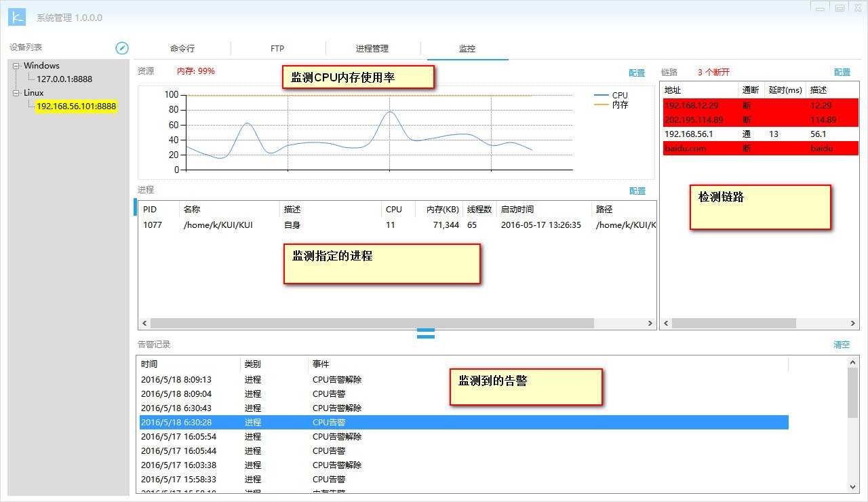The width and height of the screenshot is (868, 502).
Task: Sort process table by PID column
Action: 159,209
